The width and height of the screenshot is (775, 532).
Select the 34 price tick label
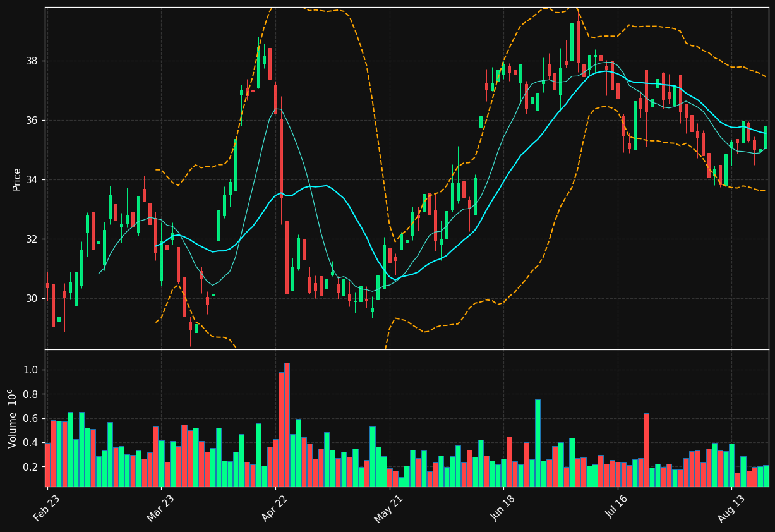(32, 180)
